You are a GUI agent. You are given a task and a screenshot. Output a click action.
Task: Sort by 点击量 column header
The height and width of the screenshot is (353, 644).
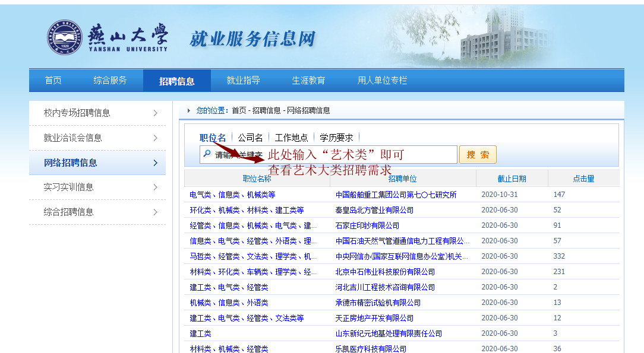coord(583,179)
